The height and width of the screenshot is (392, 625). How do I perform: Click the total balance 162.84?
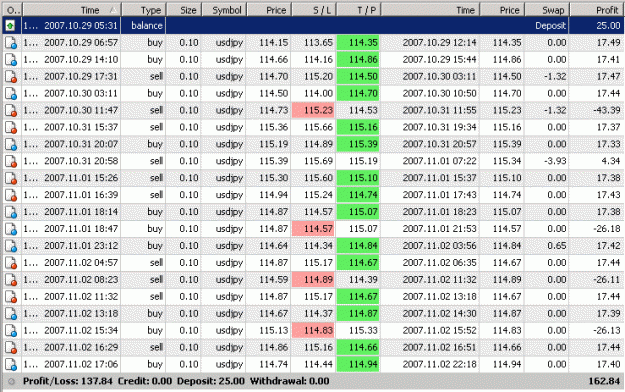tap(604, 382)
